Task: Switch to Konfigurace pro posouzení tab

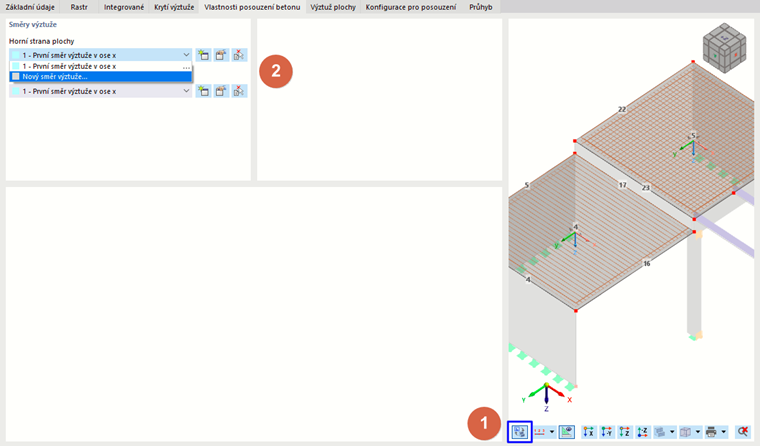Action: (411, 7)
